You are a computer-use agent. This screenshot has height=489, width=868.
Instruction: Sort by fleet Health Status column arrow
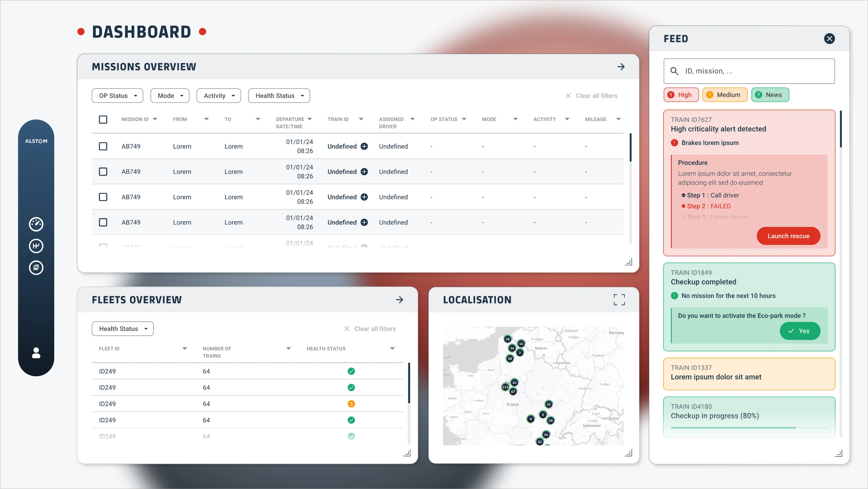pyautogui.click(x=392, y=349)
